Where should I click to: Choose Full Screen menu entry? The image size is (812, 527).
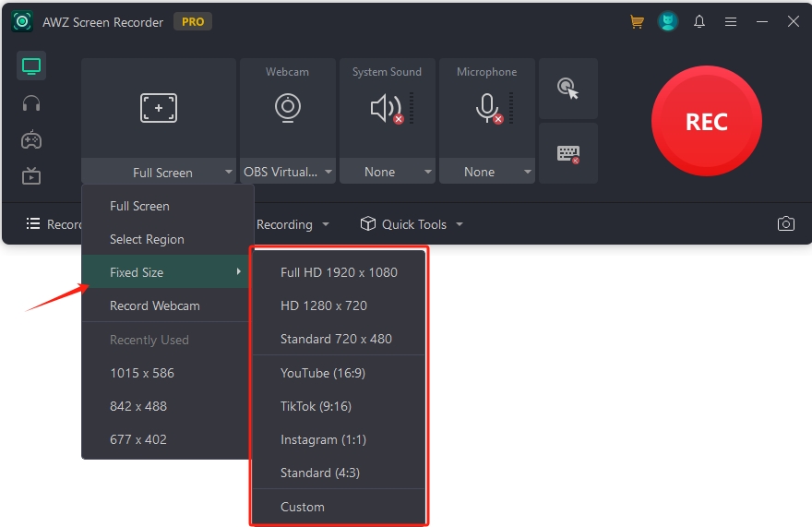tap(165, 206)
